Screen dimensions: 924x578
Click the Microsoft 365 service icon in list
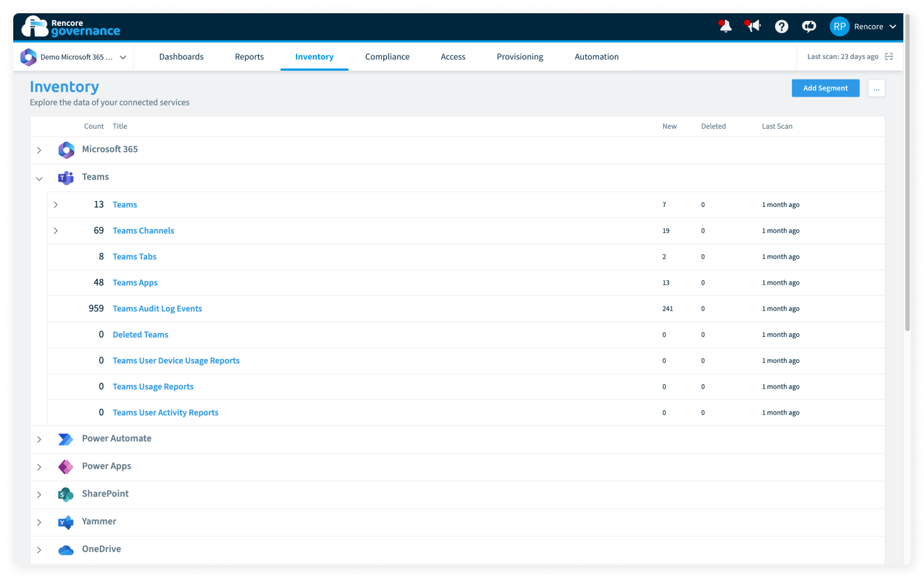click(x=66, y=150)
